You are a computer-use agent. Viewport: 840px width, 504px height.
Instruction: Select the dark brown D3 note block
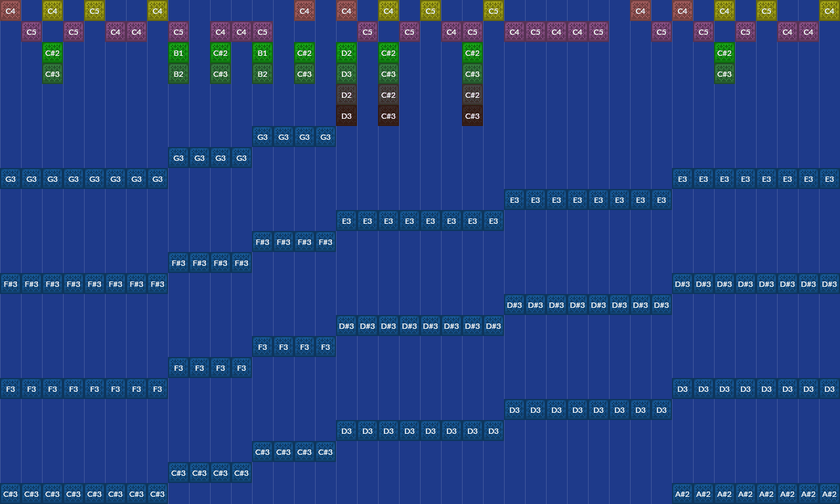pos(346,115)
